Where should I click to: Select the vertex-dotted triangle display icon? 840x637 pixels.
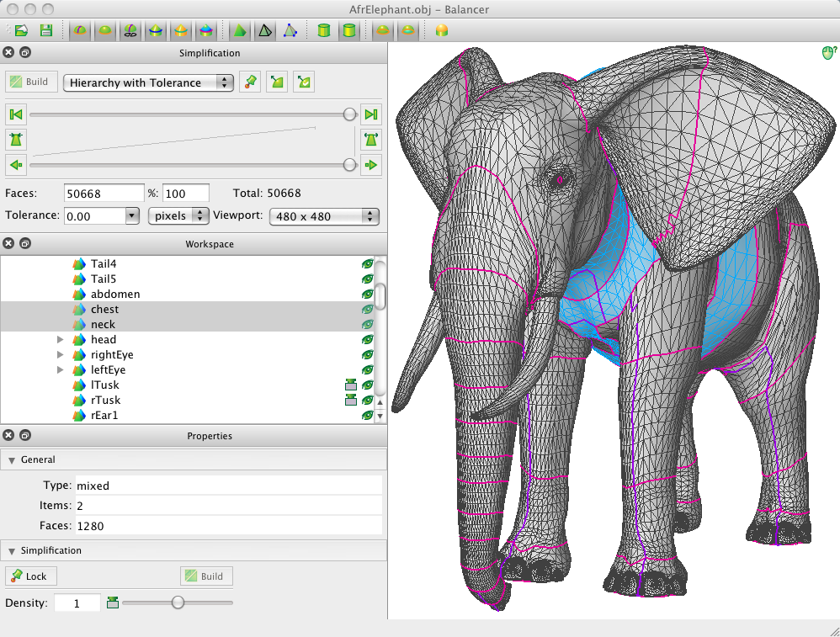[290, 30]
